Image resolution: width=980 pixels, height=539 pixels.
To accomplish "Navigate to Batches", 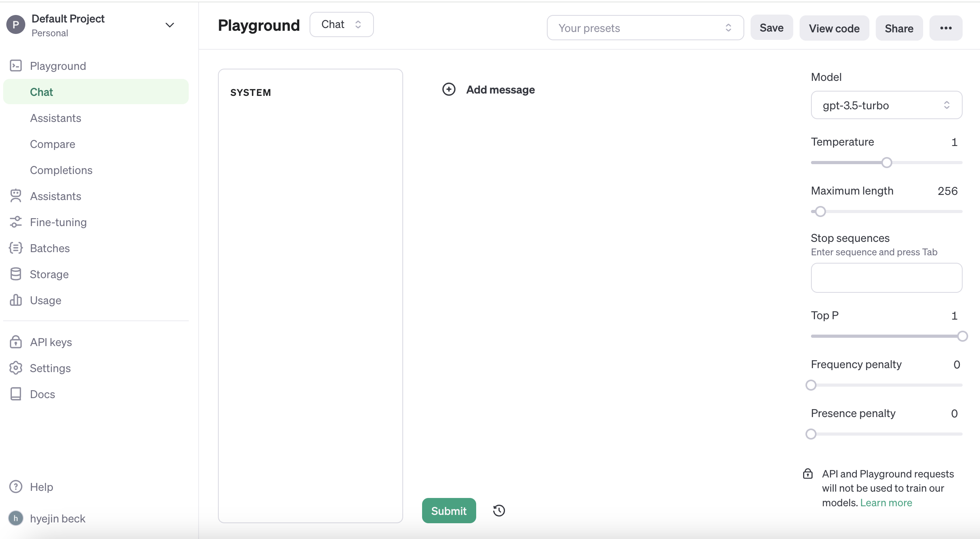I will 50,248.
